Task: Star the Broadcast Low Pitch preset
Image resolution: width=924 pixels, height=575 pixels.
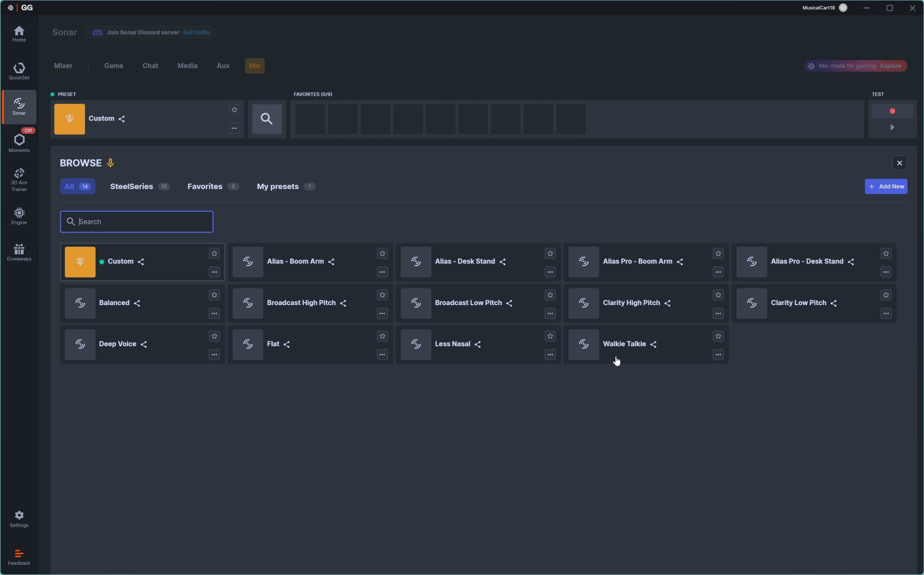Action: 550,295
